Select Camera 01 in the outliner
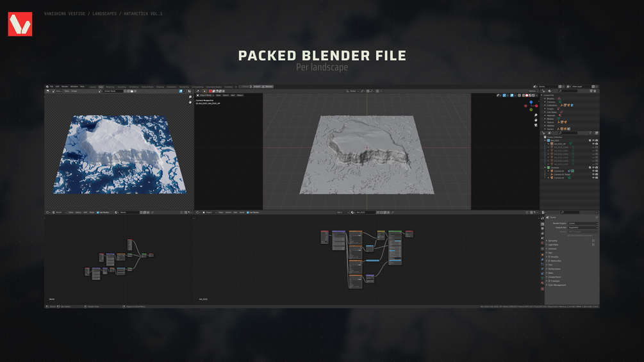Image resolution: width=644 pixels, height=362 pixels. pyautogui.click(x=559, y=171)
